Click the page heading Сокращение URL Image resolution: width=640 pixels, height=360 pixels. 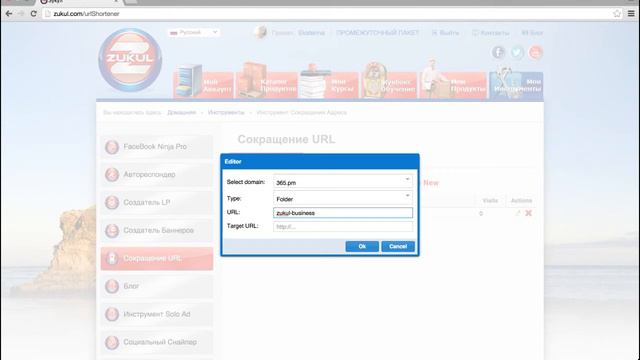pos(286,139)
